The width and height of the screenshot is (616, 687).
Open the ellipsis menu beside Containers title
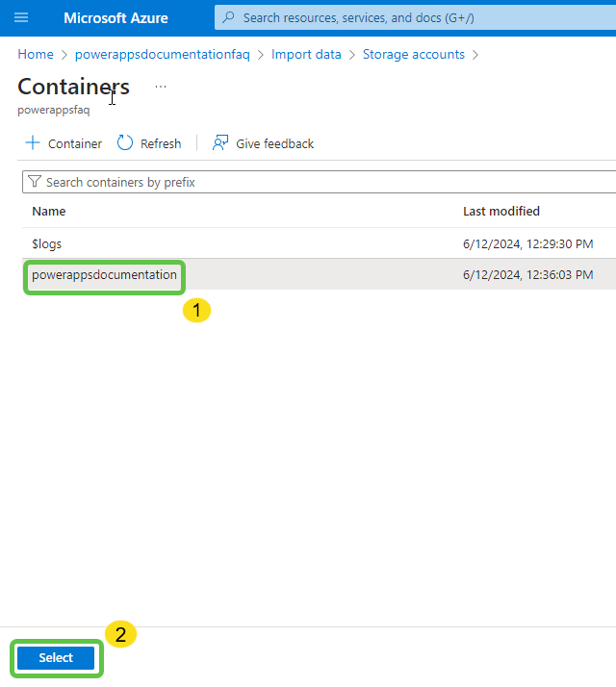161,87
